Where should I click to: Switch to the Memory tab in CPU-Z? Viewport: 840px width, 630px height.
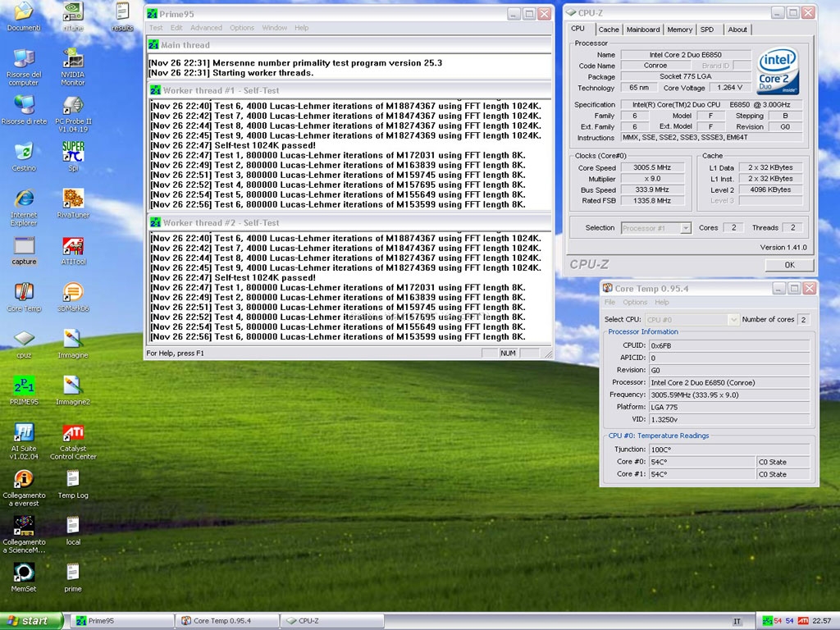(680, 30)
